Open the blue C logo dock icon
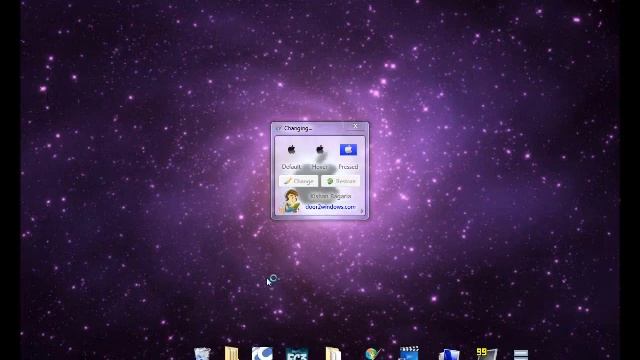Viewport: 640px width, 360px height. click(262, 353)
